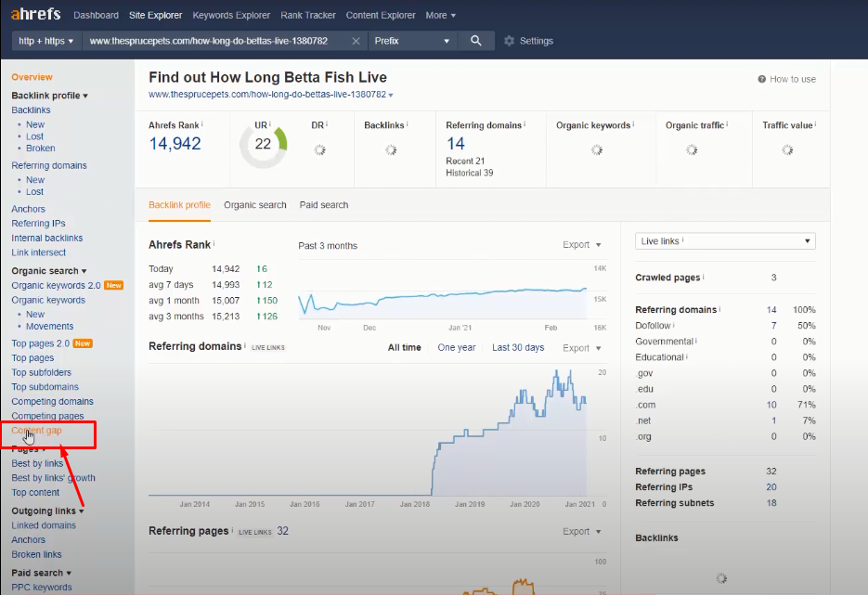The width and height of the screenshot is (868, 595).
Task: Click the How to use help icon
Action: (x=762, y=79)
